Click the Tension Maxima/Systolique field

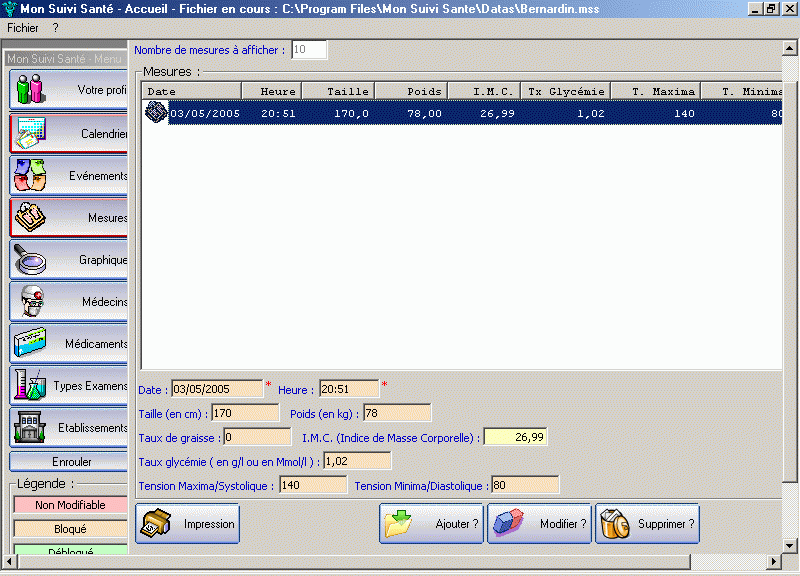point(313,485)
